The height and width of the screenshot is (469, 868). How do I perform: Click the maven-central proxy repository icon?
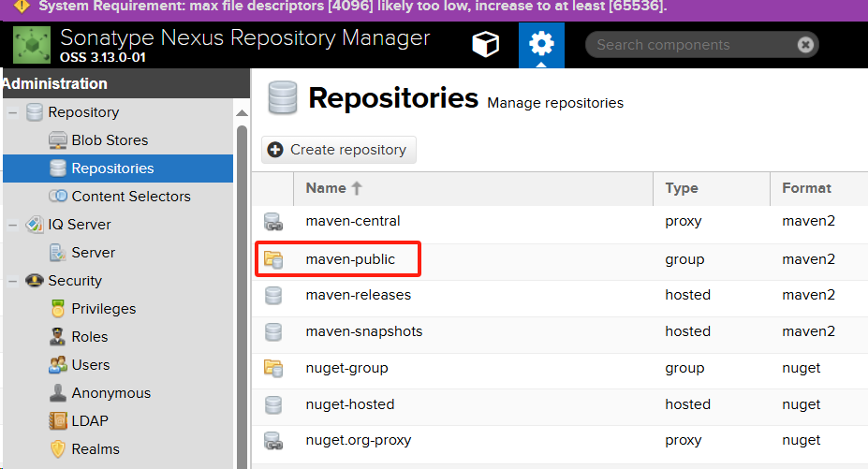(273, 222)
